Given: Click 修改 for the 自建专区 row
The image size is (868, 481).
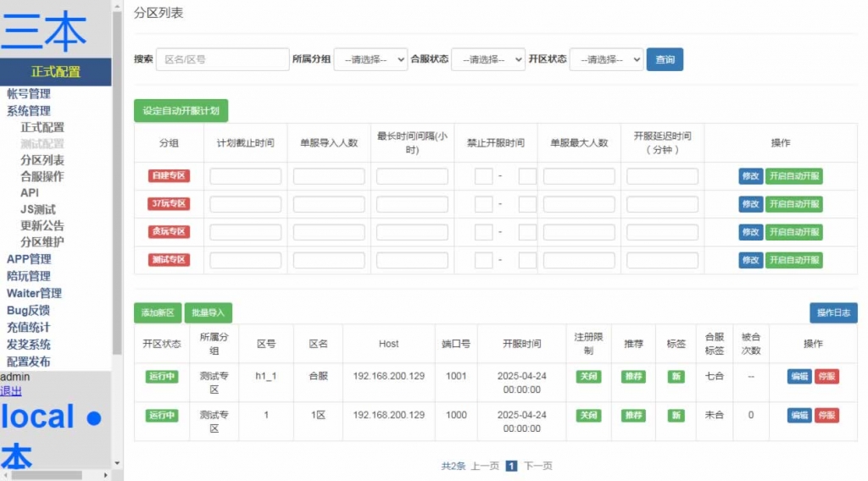Looking at the screenshot, I should [x=750, y=177].
